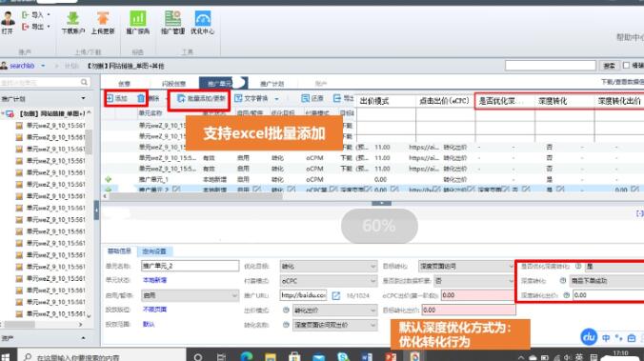Click the 本地新增 status link
This screenshot has width=644, height=361.
(154, 280)
